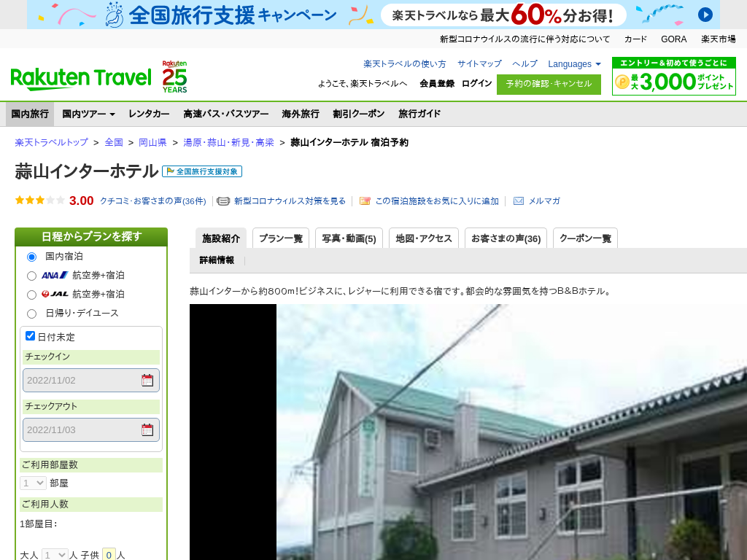Open the 写真・動画(5) tab
This screenshot has height=560, width=747.
point(349,238)
